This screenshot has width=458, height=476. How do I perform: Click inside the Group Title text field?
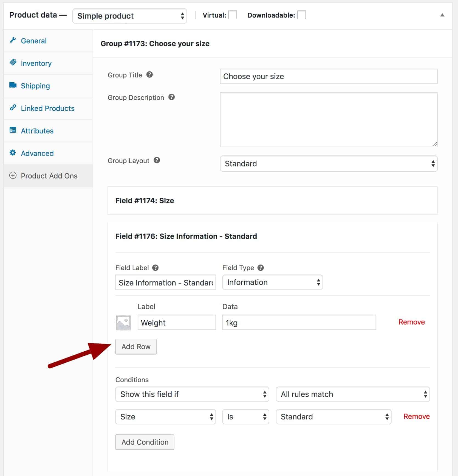pos(328,76)
